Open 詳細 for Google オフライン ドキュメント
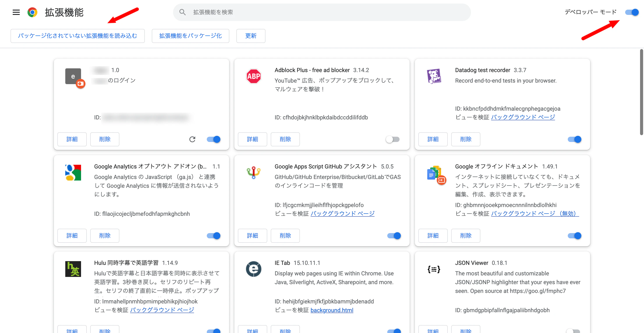 pos(433,236)
